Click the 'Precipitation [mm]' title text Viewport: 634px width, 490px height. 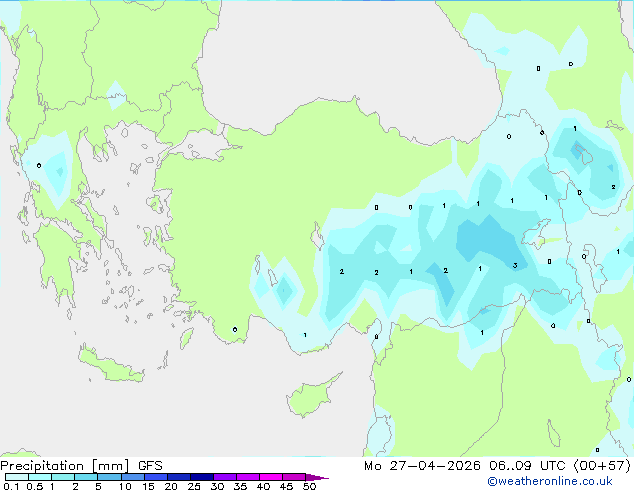click(65, 466)
